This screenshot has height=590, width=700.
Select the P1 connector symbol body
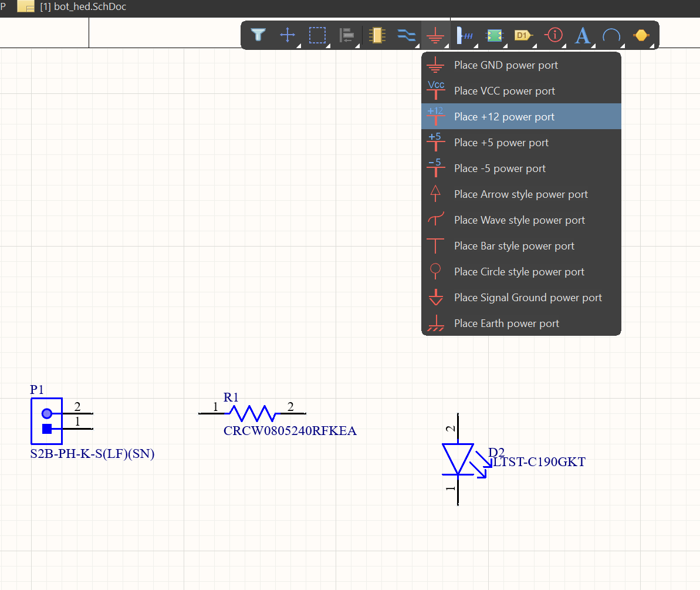46,421
